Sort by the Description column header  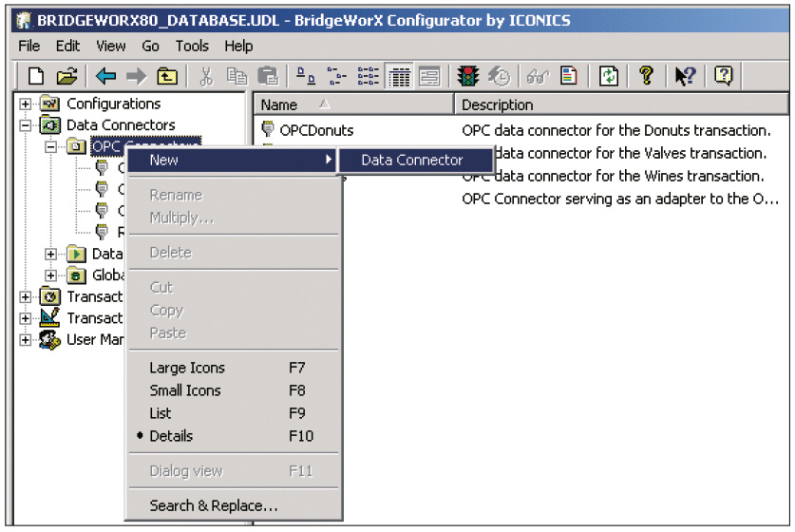[x=622, y=104]
